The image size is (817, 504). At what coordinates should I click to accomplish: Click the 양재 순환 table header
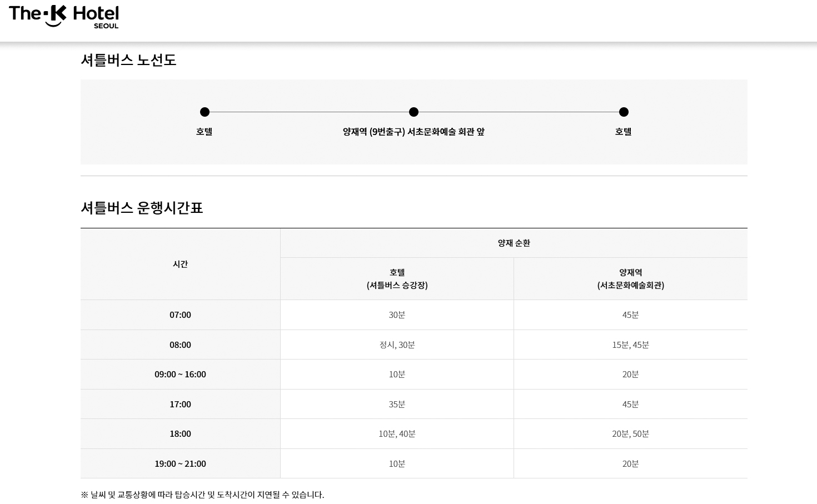coord(514,243)
